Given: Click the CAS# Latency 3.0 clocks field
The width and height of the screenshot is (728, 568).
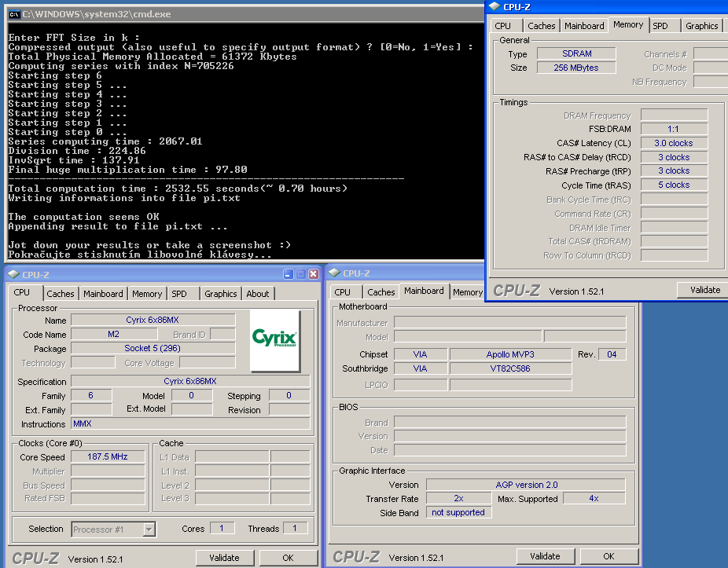Looking at the screenshot, I should pyautogui.click(x=673, y=144).
